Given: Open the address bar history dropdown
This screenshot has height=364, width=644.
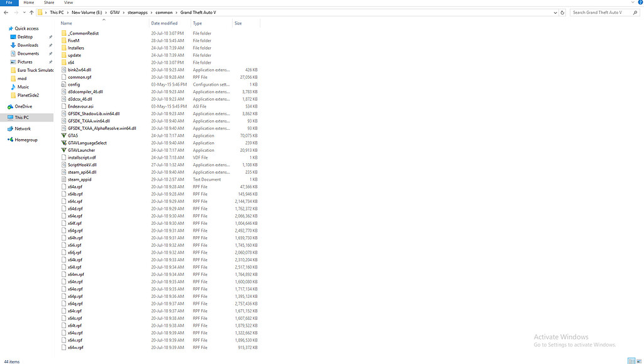Looking at the screenshot, I should tap(555, 12).
